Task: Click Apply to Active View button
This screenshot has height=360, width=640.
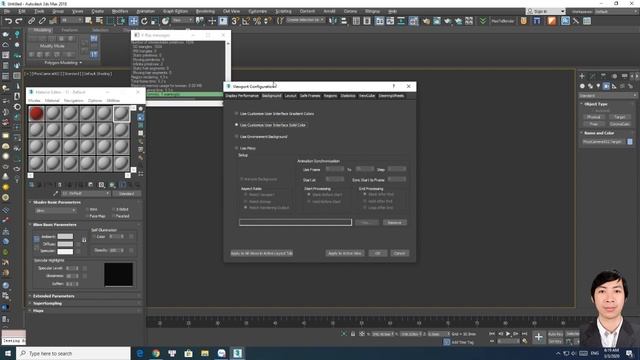Action: coord(345,253)
